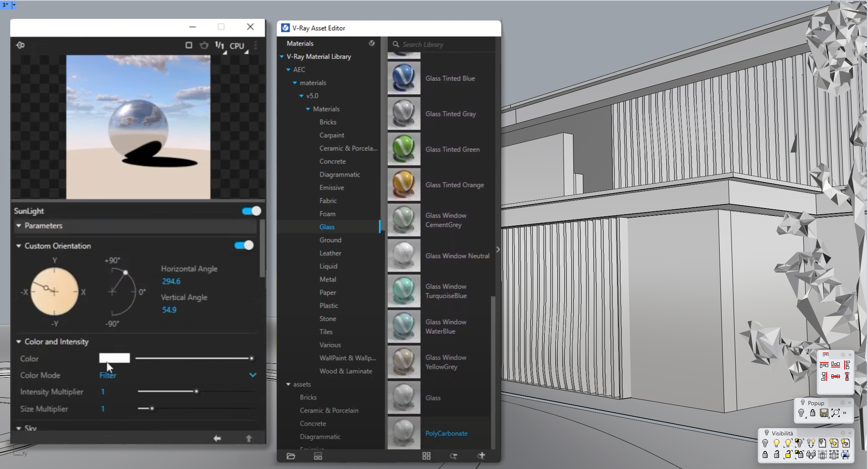Select the Glass category in library tree
This screenshot has height=469, width=868.
[x=327, y=227]
